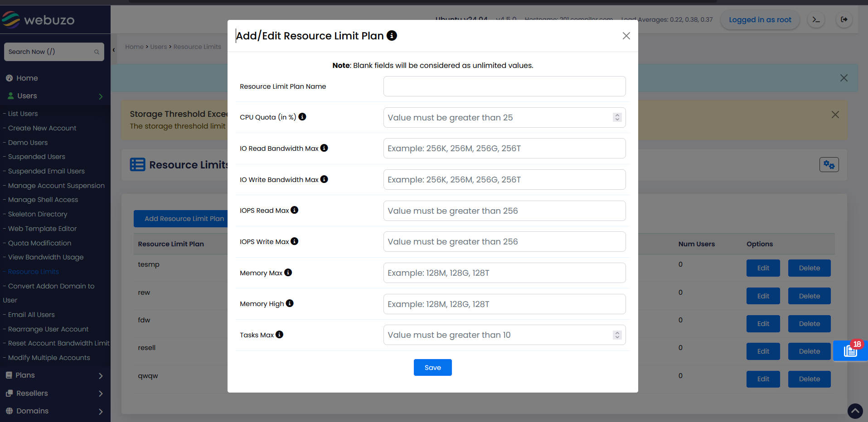868x422 pixels.
Task: Click the IOPS Read Max field
Action: click(x=504, y=211)
